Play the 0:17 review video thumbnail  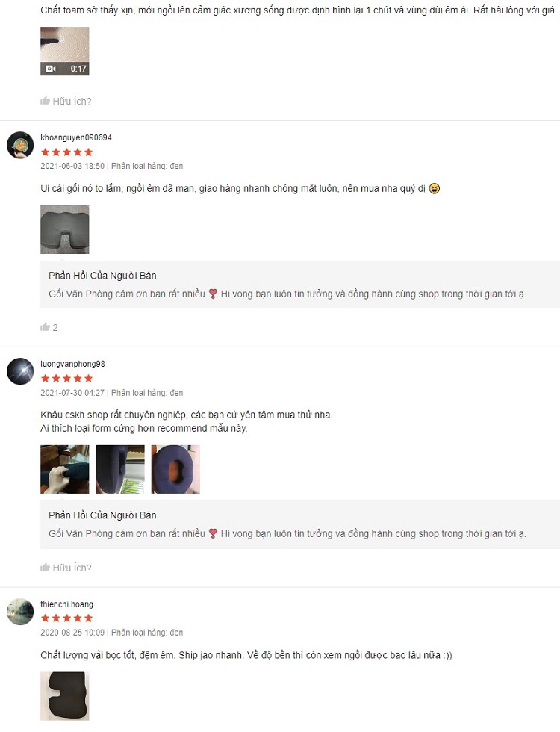tap(64, 51)
